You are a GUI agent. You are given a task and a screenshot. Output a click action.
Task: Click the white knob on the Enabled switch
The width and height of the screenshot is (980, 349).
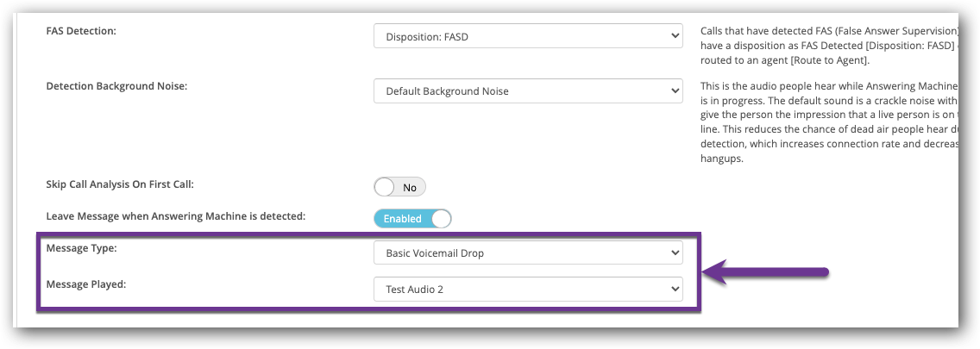pyautogui.click(x=441, y=219)
